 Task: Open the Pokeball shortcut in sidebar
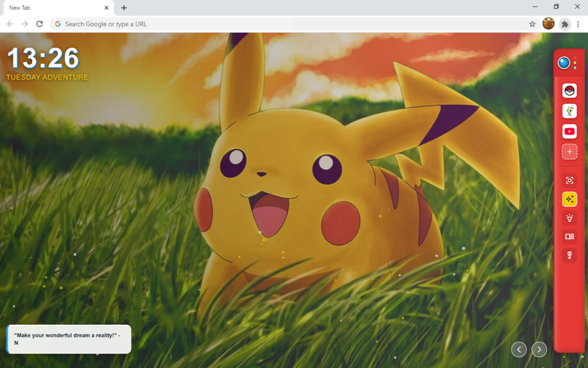coord(569,90)
